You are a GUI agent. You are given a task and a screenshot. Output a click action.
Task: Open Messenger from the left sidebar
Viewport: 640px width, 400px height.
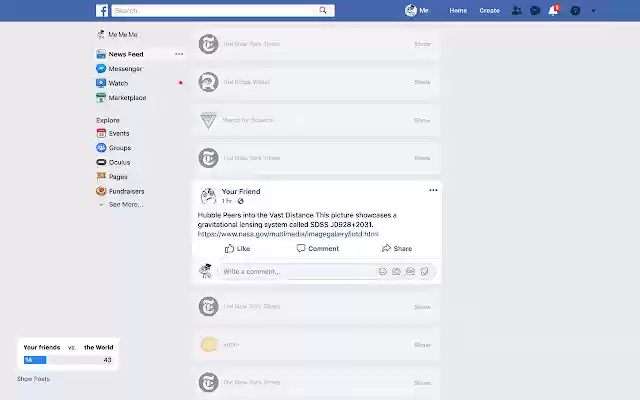click(x=125, y=69)
